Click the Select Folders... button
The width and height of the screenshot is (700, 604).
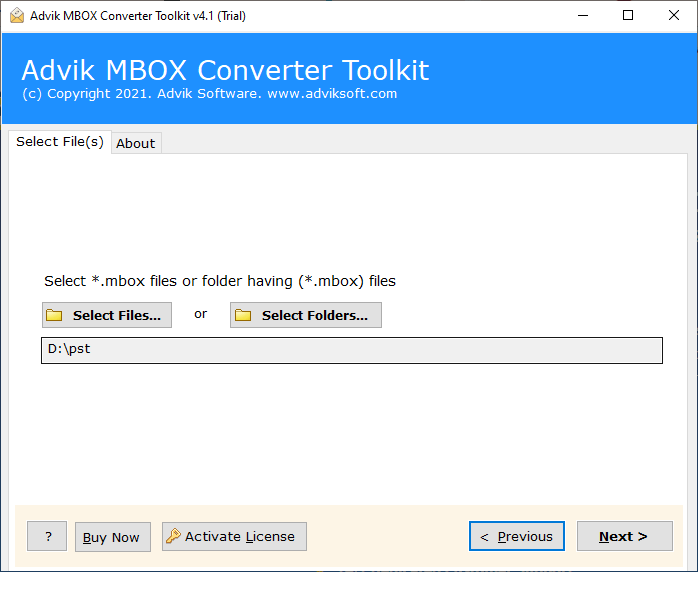point(306,315)
